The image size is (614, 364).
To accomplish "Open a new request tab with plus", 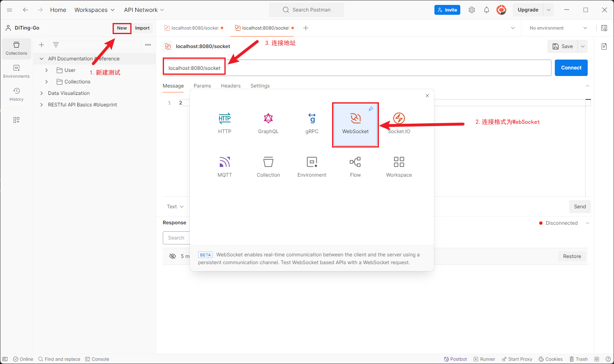I will coord(306,28).
